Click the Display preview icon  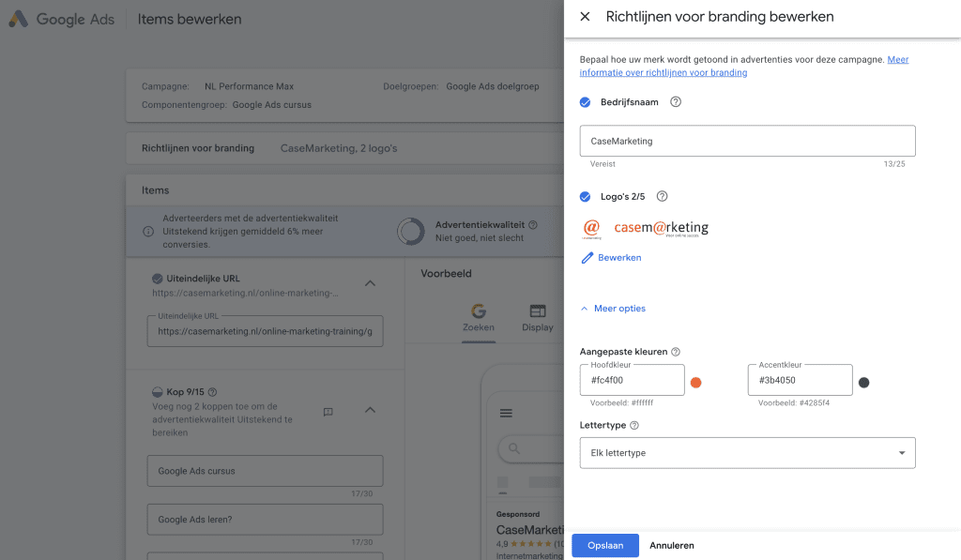click(538, 311)
